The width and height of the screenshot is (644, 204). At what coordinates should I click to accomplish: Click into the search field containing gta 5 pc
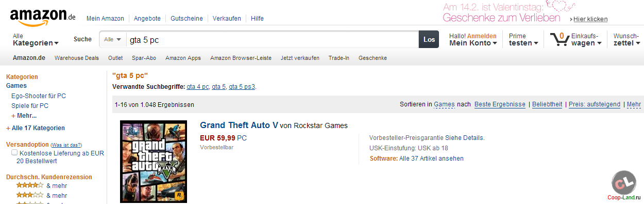tap(272, 39)
